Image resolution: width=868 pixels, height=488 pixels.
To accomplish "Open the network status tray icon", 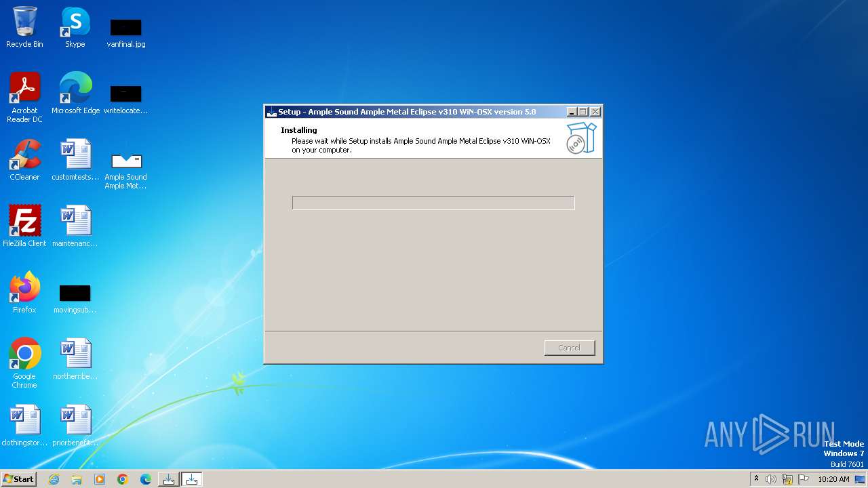I will (787, 479).
